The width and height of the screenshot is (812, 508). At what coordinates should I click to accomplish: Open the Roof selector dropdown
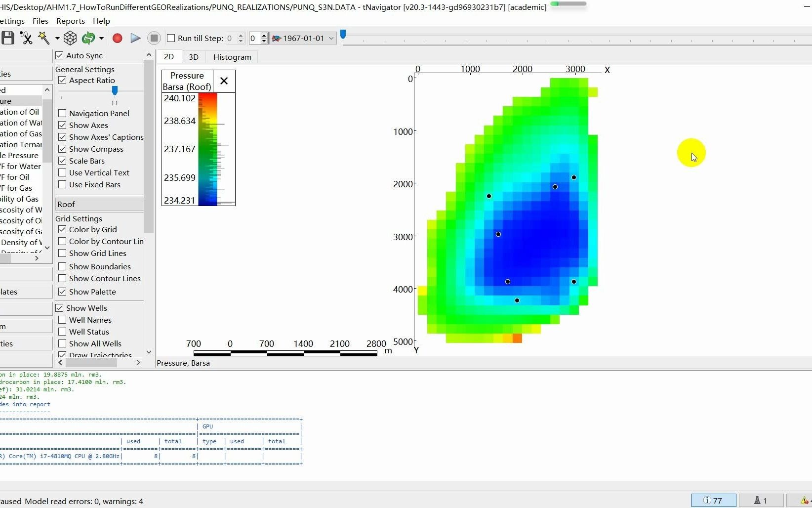(99, 204)
